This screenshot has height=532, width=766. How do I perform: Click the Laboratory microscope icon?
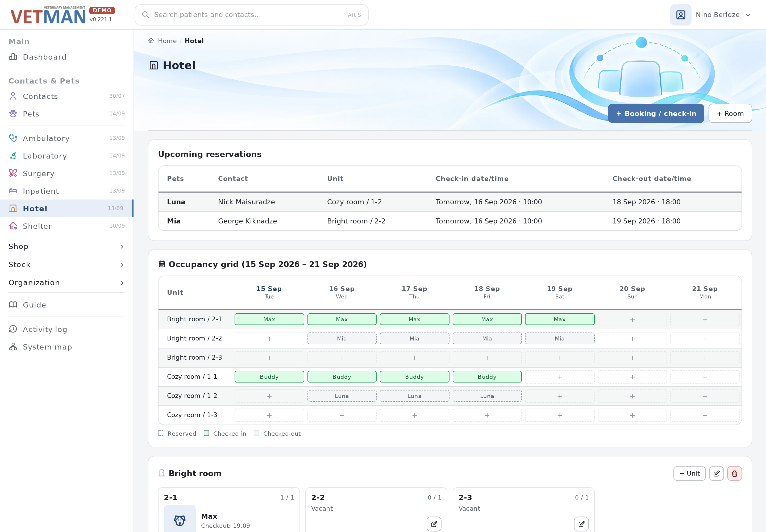point(13,156)
